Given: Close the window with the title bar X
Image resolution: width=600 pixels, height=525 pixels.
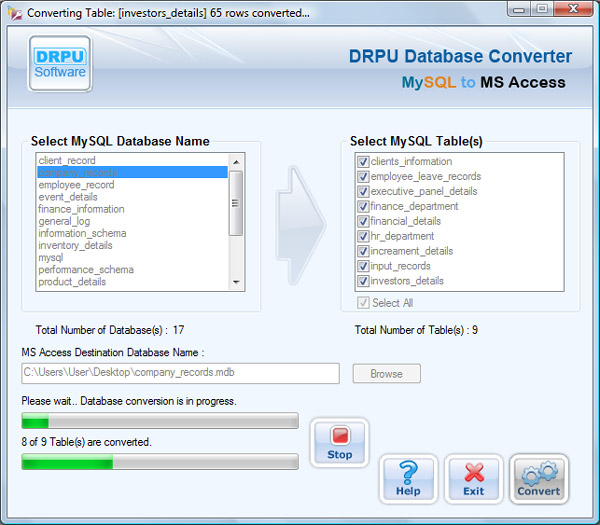Looking at the screenshot, I should 573,9.
